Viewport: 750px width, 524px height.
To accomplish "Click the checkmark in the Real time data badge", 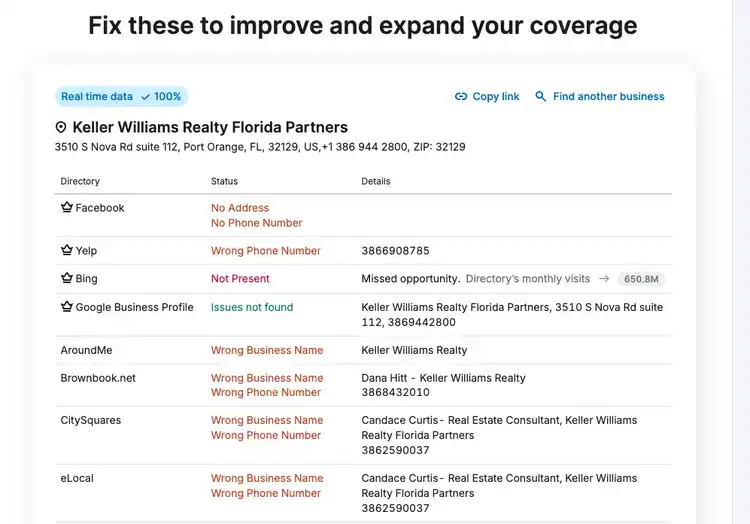I will pos(145,97).
